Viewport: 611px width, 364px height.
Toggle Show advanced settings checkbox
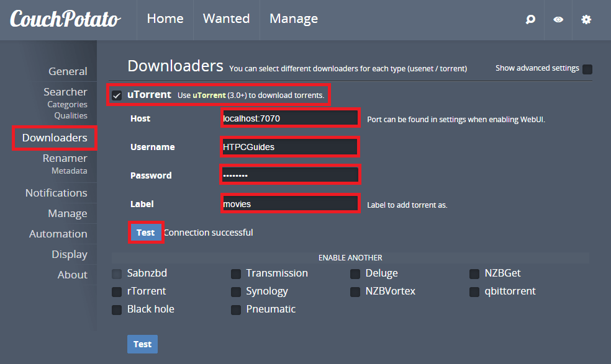(x=587, y=69)
